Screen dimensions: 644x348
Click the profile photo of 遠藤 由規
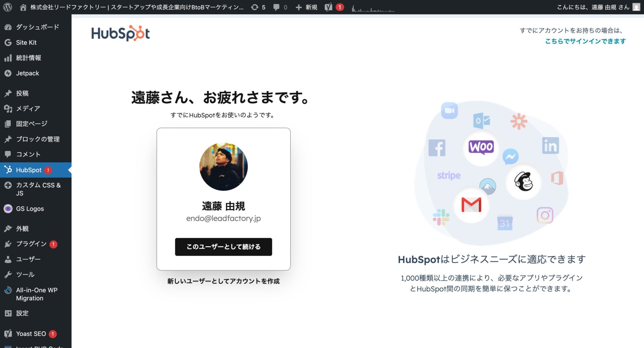223,166
